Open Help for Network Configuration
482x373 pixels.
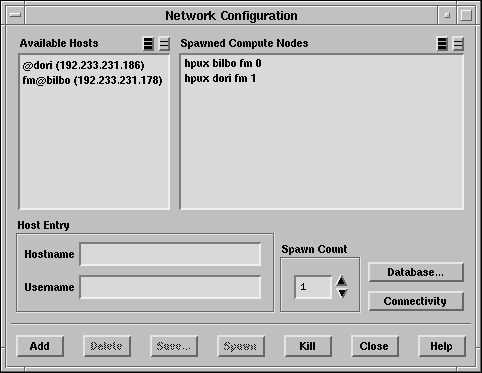pos(442,346)
